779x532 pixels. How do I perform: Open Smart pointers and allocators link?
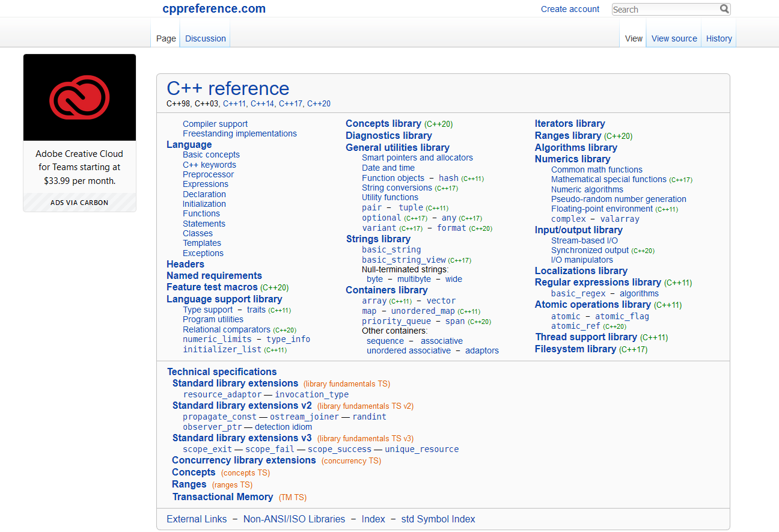click(x=417, y=157)
